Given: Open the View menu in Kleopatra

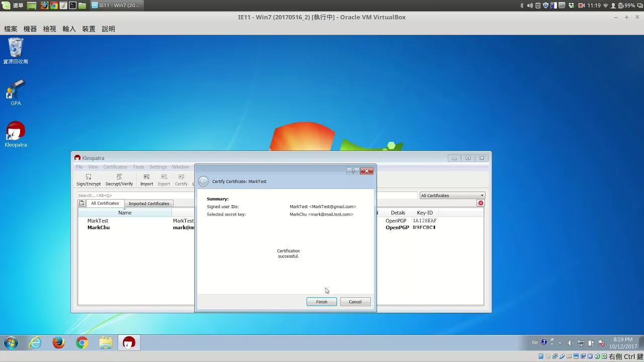Looking at the screenshot, I should coord(93,167).
